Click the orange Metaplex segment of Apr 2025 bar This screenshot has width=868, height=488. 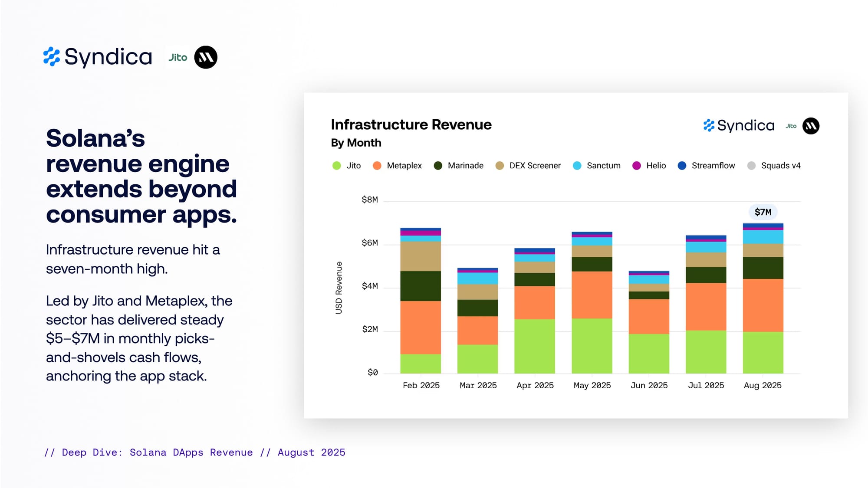(535, 303)
